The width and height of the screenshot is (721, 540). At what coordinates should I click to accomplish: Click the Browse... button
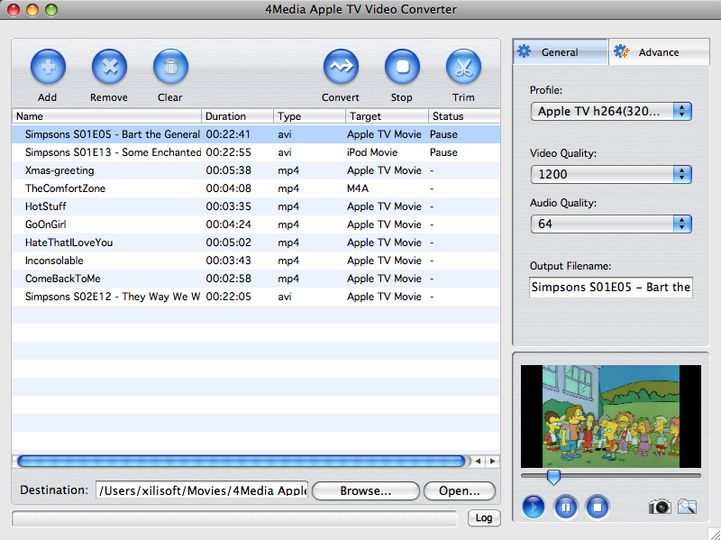click(x=366, y=491)
